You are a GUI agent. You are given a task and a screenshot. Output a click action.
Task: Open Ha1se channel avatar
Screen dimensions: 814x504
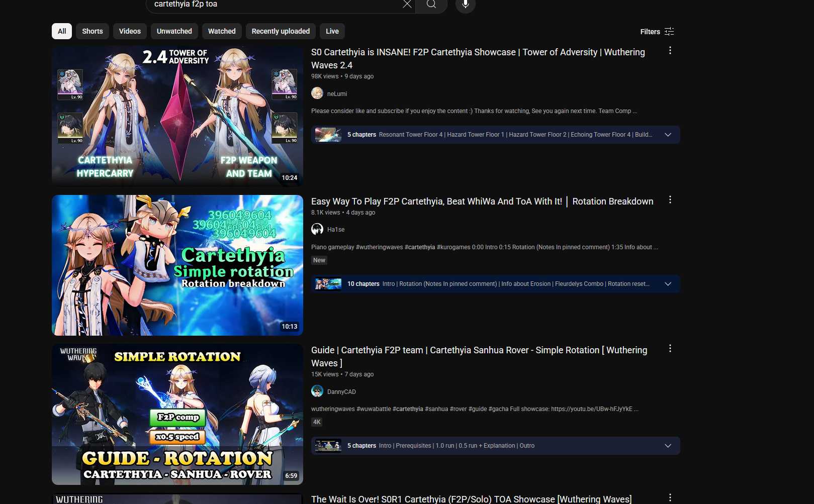pyautogui.click(x=317, y=229)
